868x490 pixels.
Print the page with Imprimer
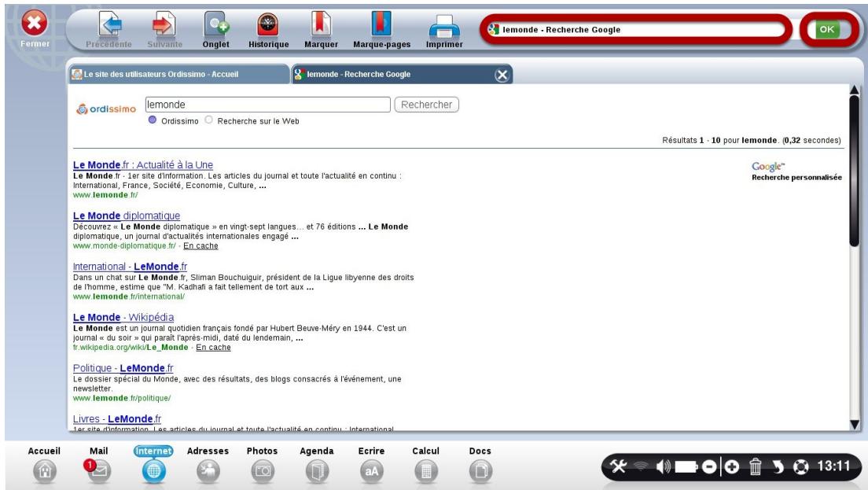(x=444, y=26)
